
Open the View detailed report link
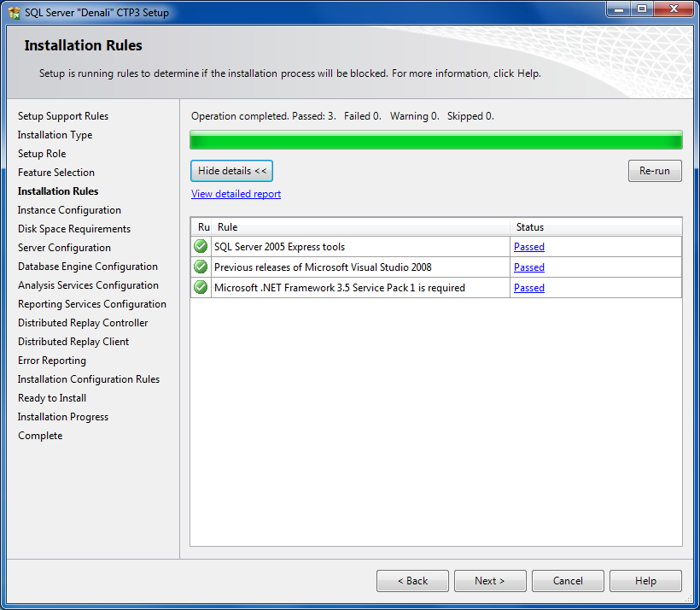click(236, 194)
